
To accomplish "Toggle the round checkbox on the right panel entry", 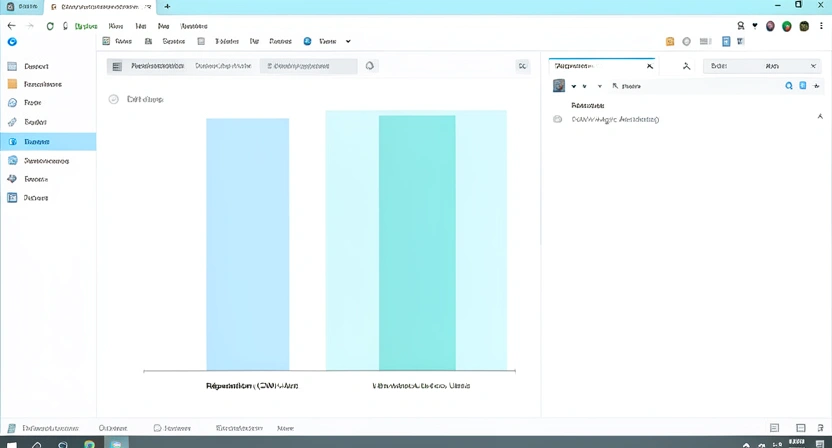I will (557, 119).
